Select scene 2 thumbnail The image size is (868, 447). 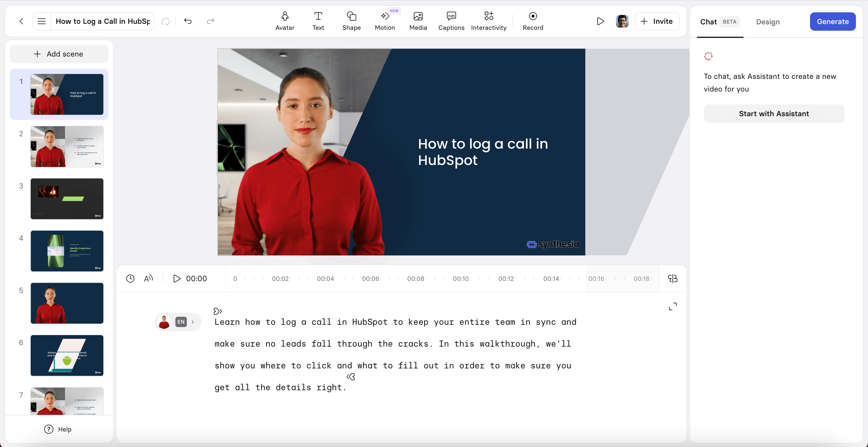coord(67,147)
